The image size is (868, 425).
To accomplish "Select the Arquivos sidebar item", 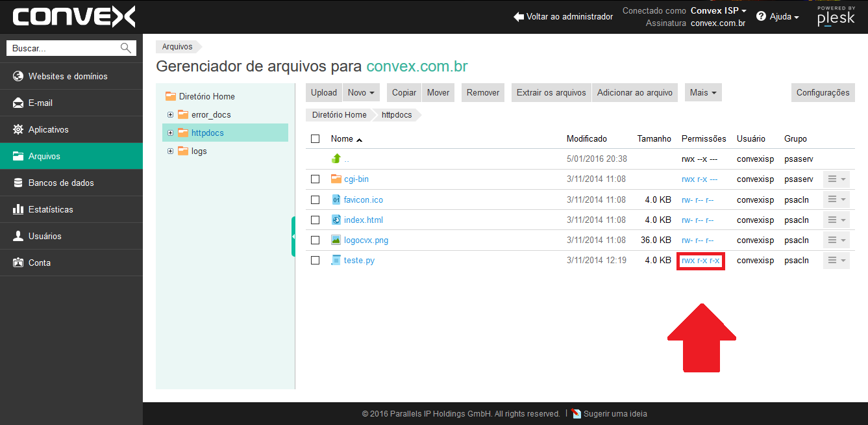I will click(x=71, y=156).
